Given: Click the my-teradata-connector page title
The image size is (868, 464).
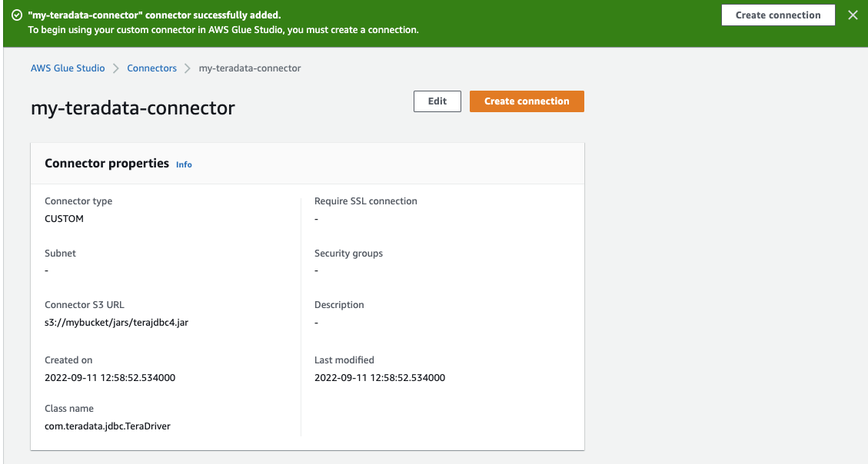Looking at the screenshot, I should pyautogui.click(x=133, y=108).
